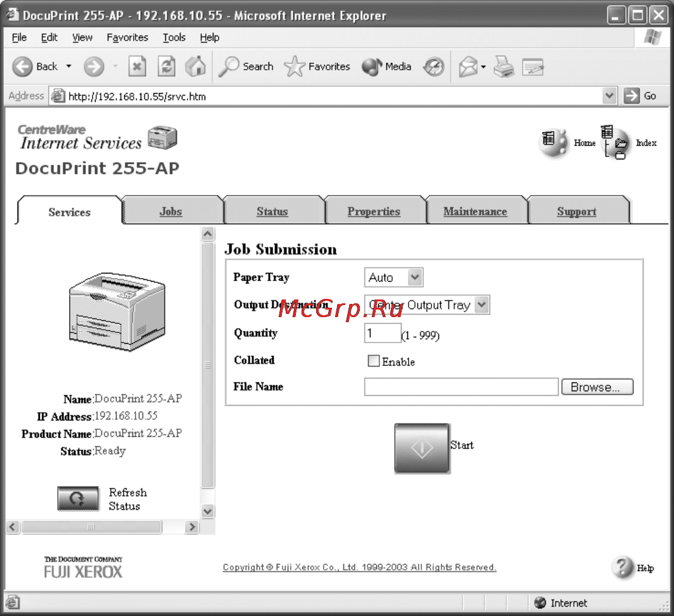Switch to the Jobs tab

(x=171, y=211)
